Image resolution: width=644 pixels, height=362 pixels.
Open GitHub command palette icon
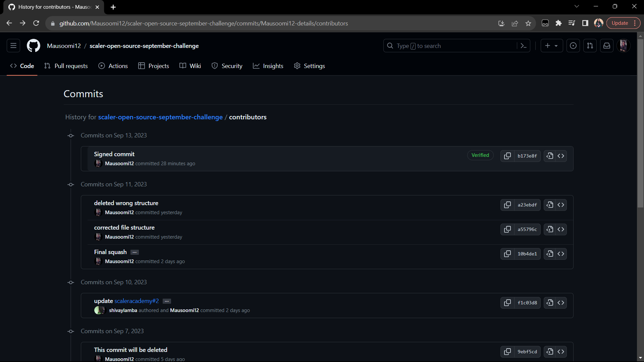click(x=524, y=46)
